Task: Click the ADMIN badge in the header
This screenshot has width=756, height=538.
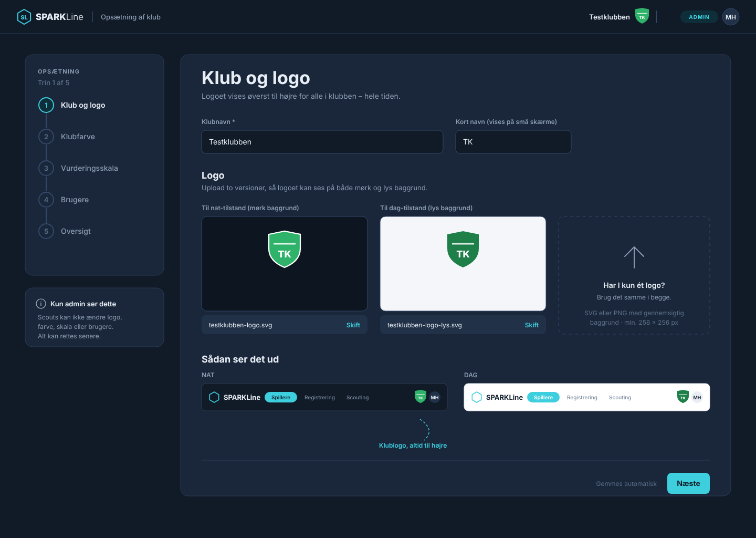Action: pyautogui.click(x=699, y=17)
